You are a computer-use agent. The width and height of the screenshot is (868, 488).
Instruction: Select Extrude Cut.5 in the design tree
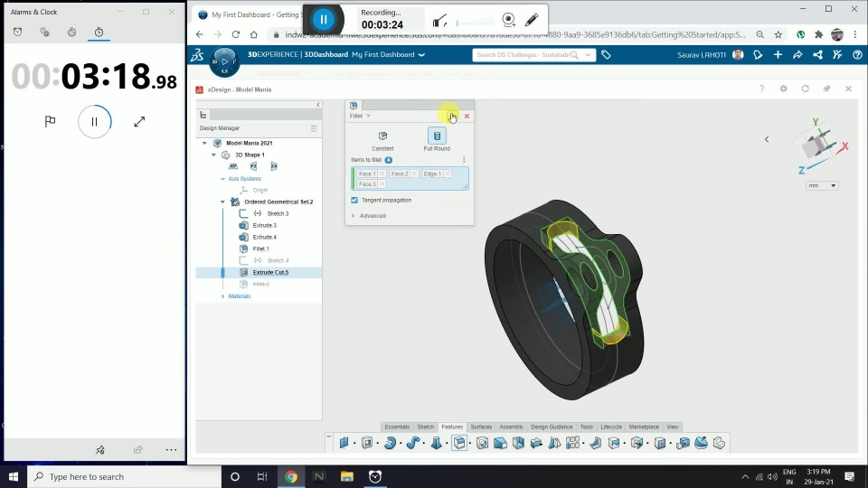click(x=270, y=273)
